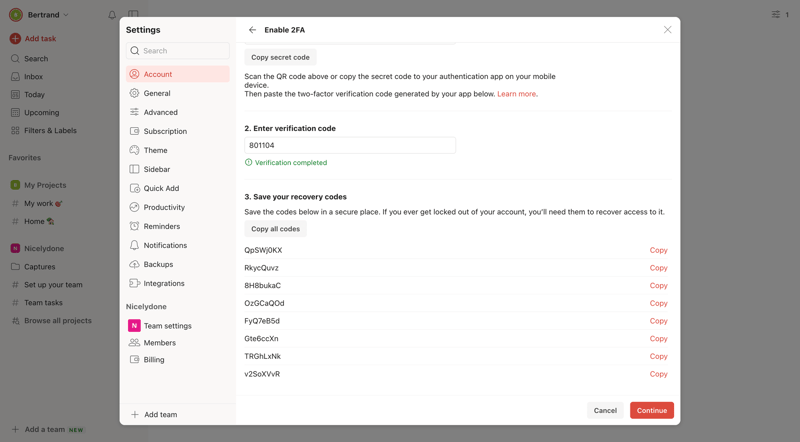Click the verification code input field
This screenshot has height=442, width=800.
pyautogui.click(x=350, y=145)
